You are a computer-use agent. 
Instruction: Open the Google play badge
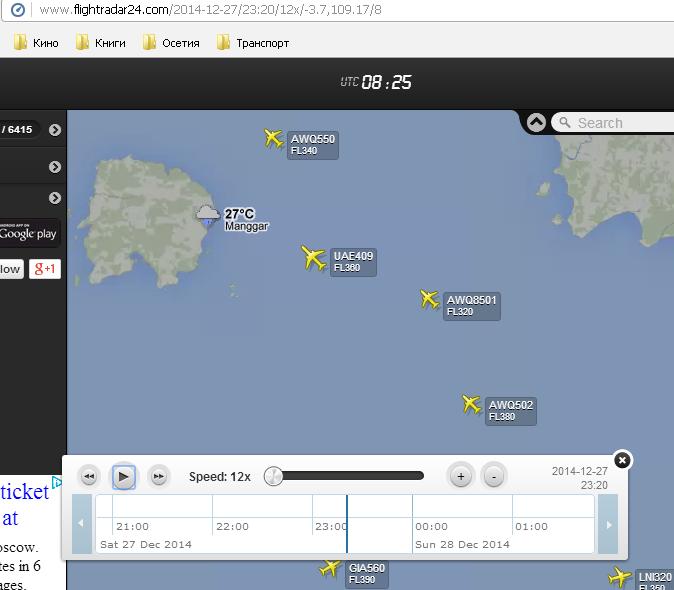click(28, 232)
